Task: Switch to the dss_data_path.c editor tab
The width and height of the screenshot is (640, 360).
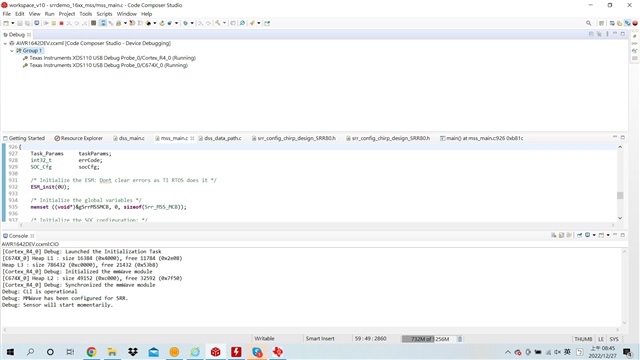Action: pos(220,138)
